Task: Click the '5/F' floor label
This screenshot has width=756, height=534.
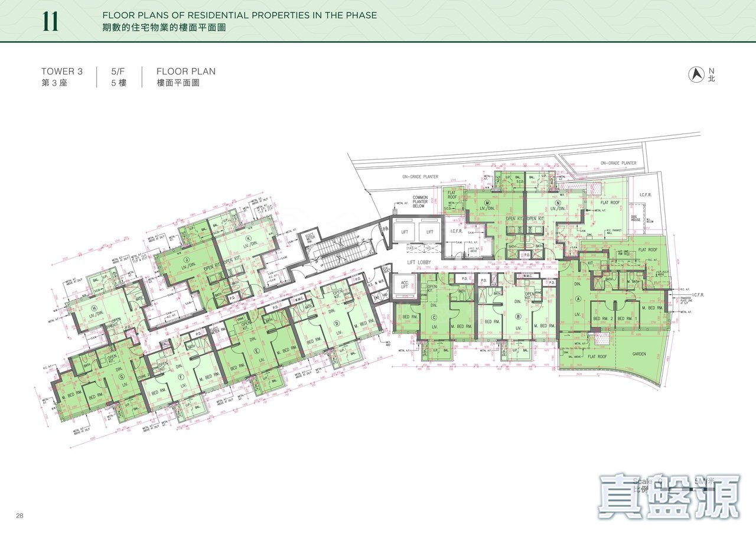Action: tap(118, 71)
